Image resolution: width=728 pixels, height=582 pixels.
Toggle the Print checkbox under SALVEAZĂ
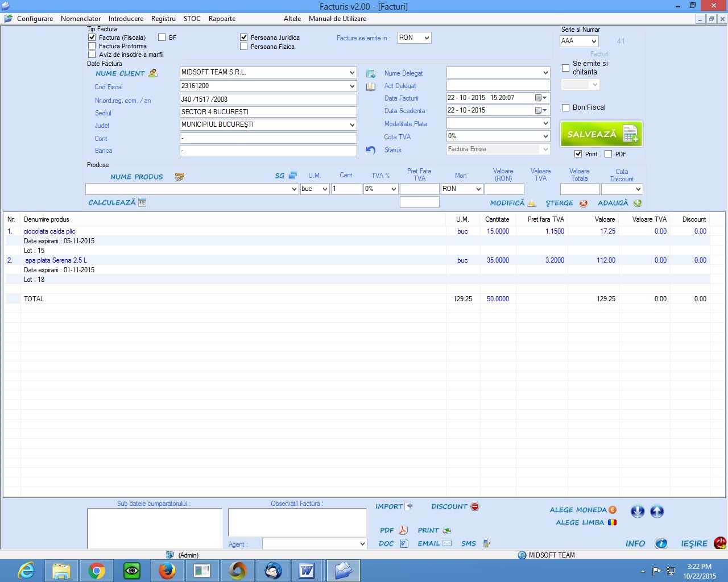pyautogui.click(x=578, y=154)
